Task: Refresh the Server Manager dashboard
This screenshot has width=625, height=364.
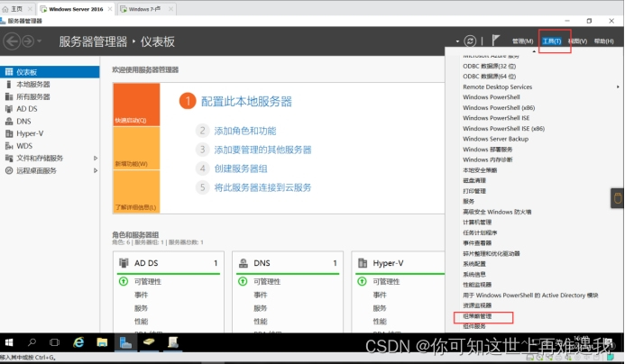Action: pos(471,41)
